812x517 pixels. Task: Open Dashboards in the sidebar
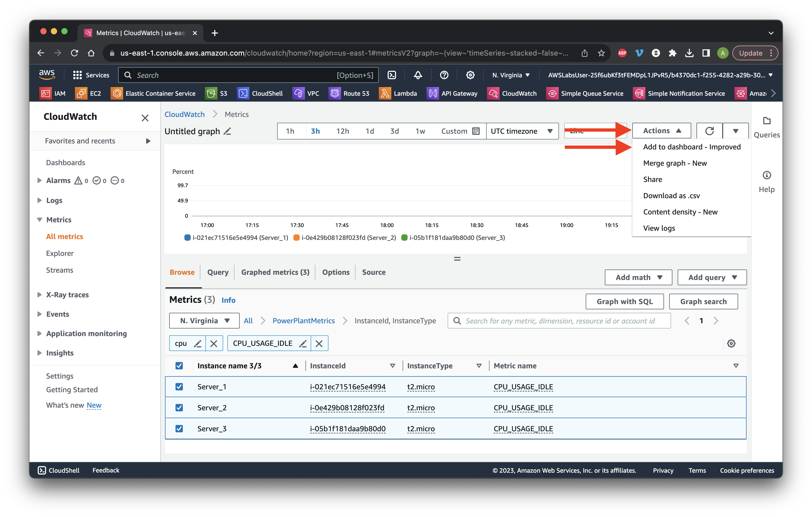pyautogui.click(x=65, y=163)
